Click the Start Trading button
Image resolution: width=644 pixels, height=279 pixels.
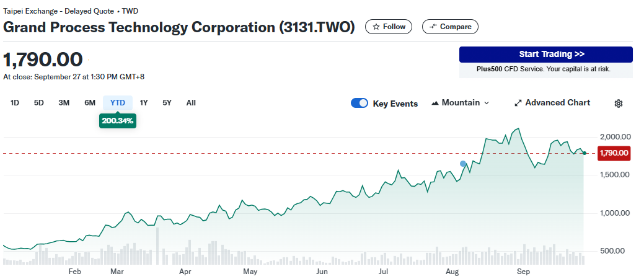[x=545, y=55]
